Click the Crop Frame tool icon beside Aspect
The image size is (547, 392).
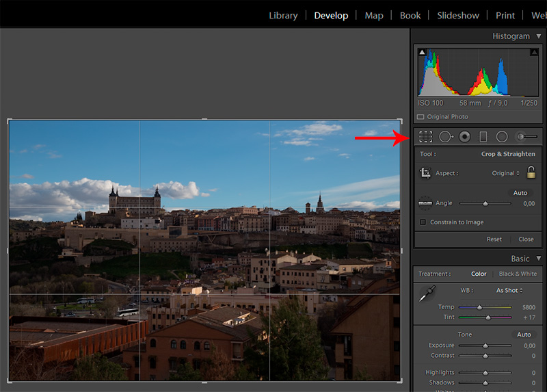[x=425, y=174]
